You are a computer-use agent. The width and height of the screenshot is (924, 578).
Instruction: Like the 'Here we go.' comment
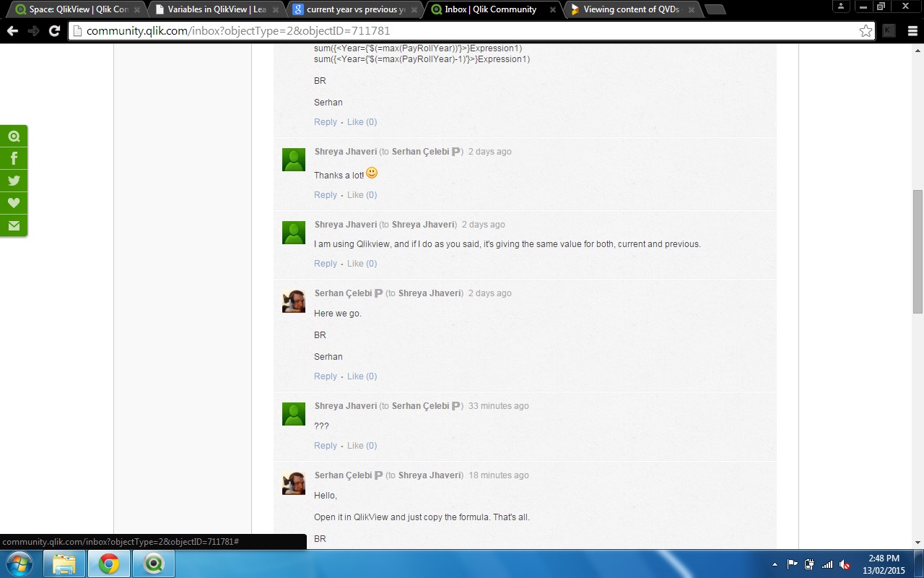click(x=362, y=376)
